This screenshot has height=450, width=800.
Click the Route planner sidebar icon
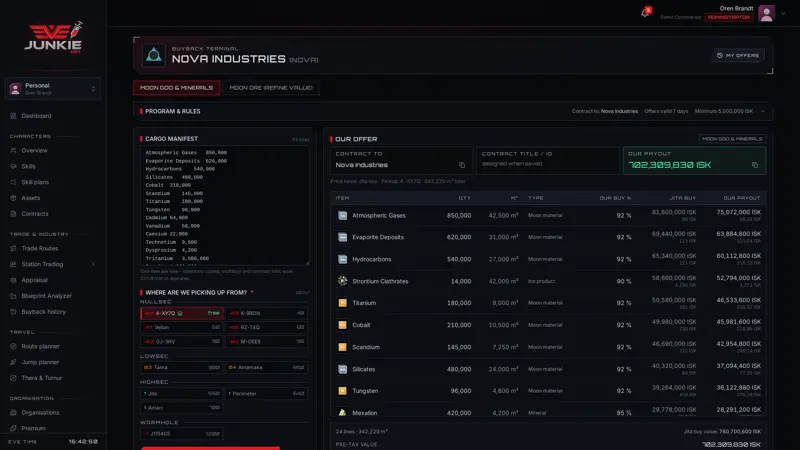[13, 346]
